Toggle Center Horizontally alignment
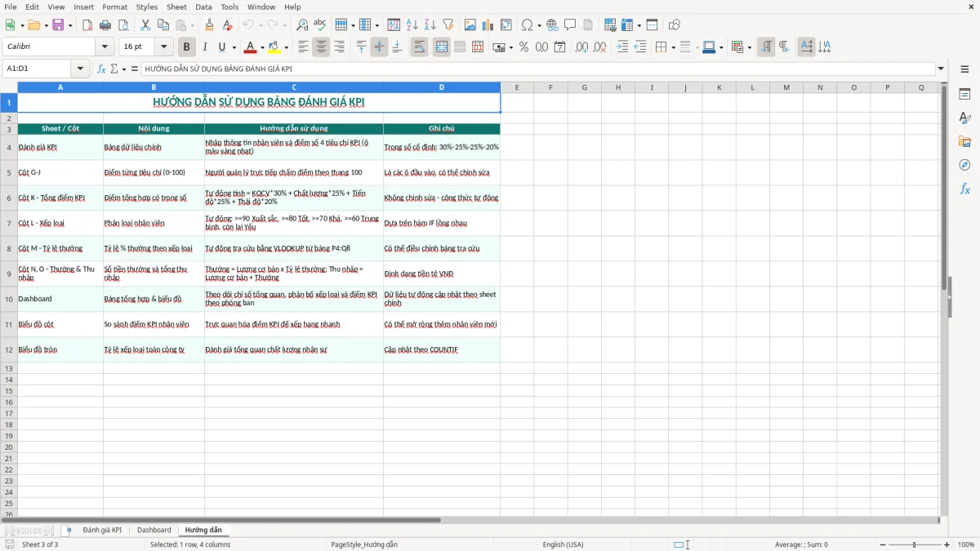The image size is (980, 551). (x=321, y=47)
